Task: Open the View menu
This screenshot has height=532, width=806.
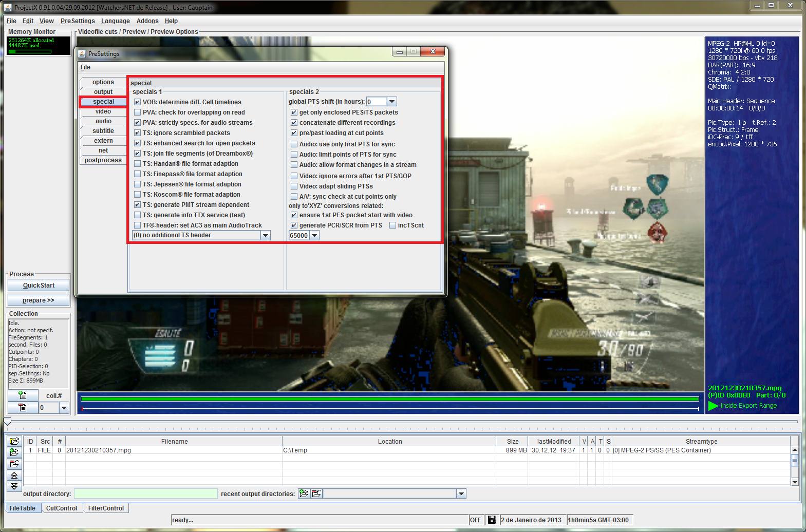Action: click(46, 21)
